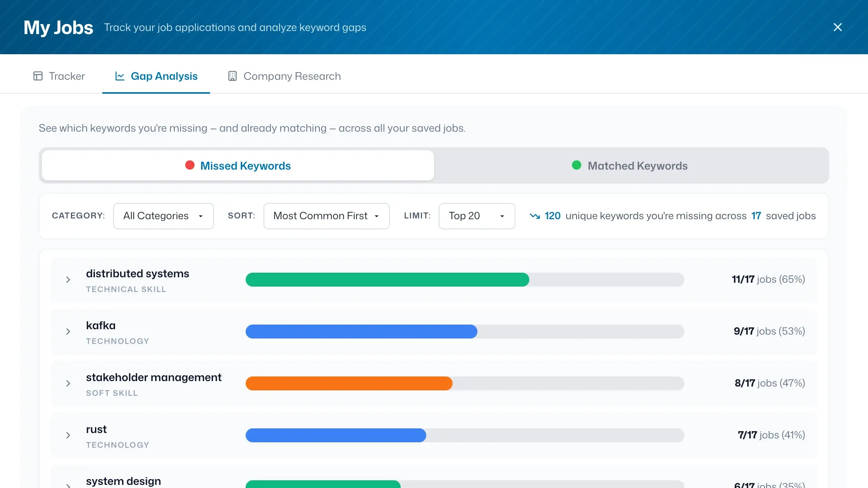The image size is (868, 488).
Task: Click the downward trend arrow icon
Action: [x=535, y=216]
